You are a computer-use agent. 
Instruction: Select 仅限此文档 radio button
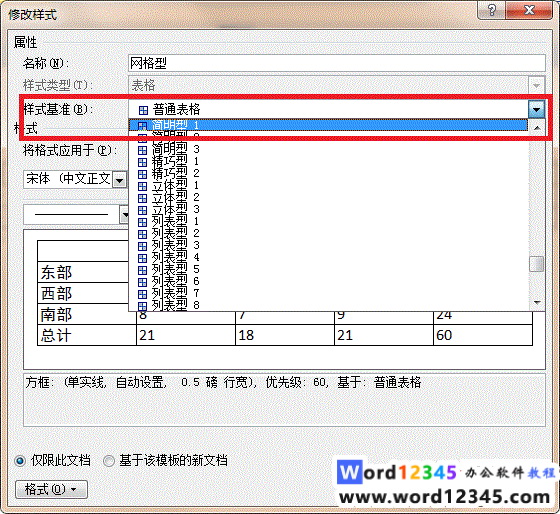tap(20, 461)
